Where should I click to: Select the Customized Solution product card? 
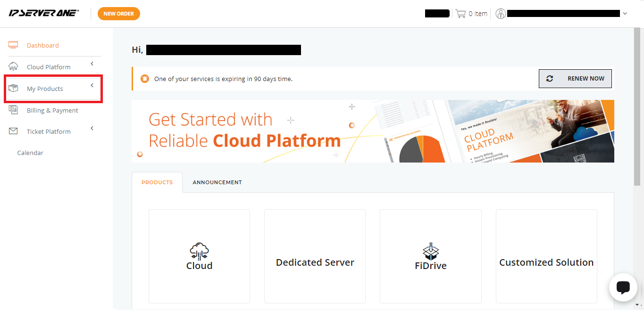(546, 256)
